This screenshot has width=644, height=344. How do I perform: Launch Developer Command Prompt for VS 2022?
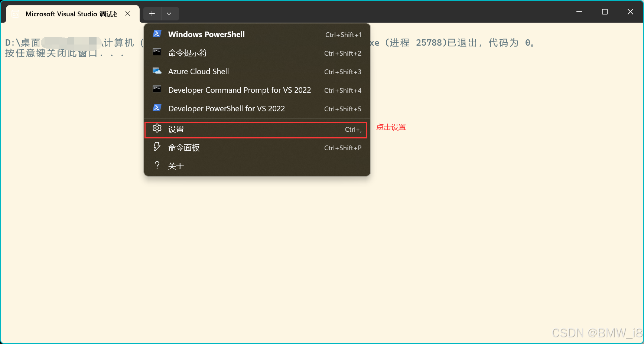(257, 90)
